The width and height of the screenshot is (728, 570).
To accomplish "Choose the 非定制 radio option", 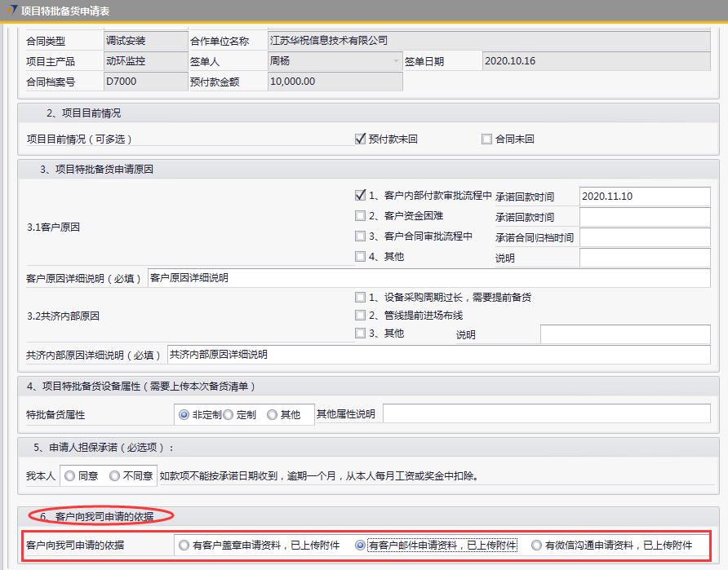I will click(184, 414).
